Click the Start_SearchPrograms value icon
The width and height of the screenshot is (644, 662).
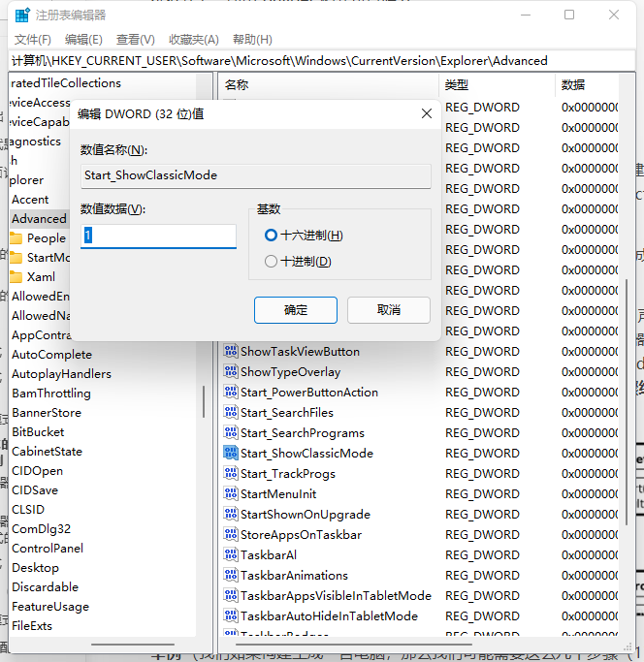tap(231, 432)
